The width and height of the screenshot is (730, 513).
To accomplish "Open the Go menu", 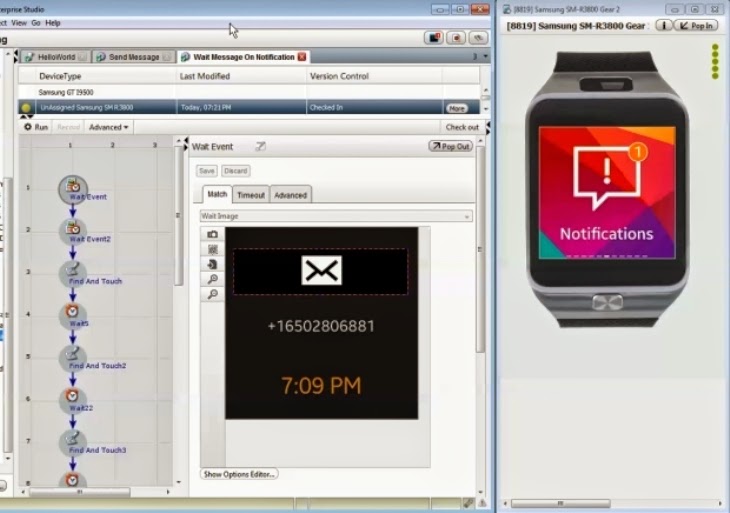I will tap(36, 23).
